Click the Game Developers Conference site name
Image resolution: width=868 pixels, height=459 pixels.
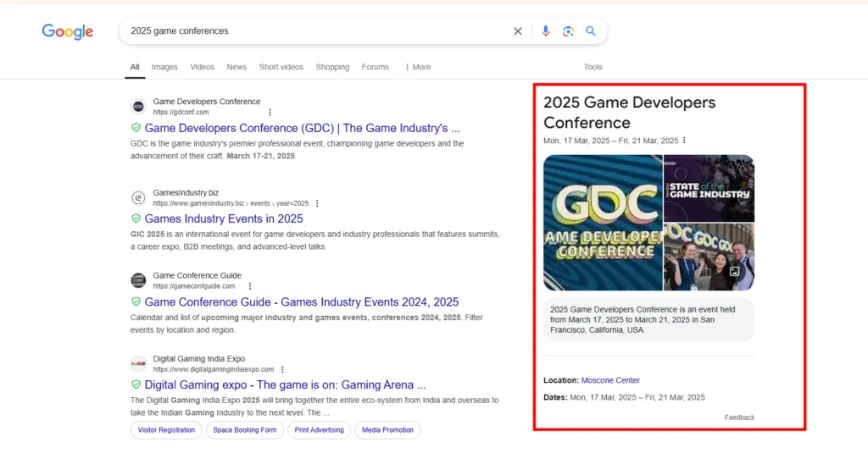pos(207,102)
